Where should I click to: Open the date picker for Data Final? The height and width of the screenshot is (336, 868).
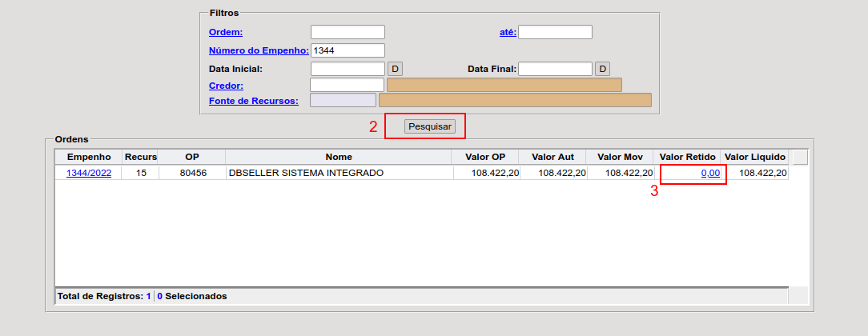pos(602,69)
